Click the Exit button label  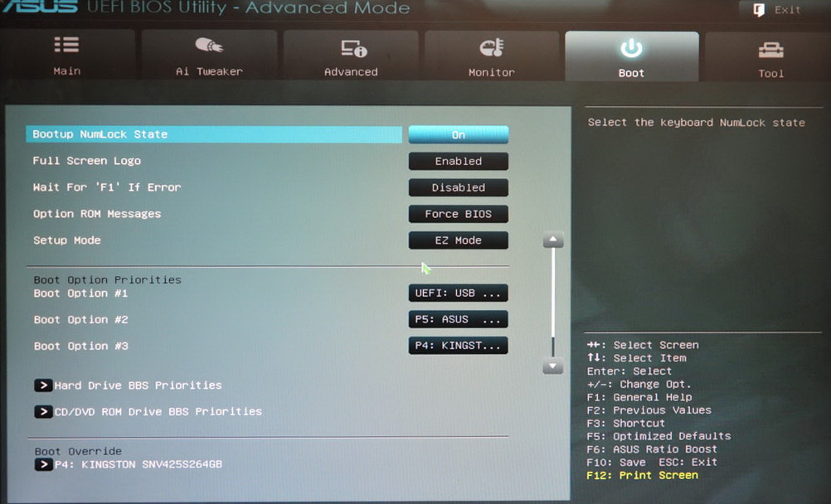(787, 10)
